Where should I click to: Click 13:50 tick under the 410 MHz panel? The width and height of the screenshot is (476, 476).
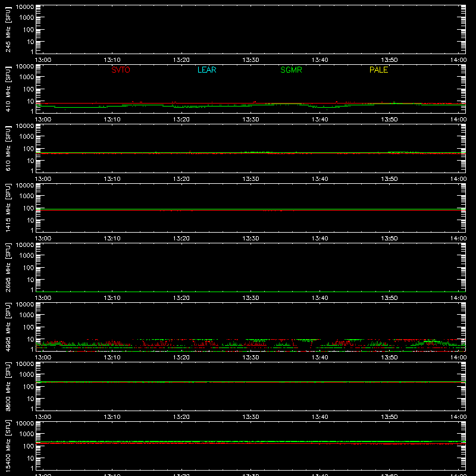tap(390, 120)
